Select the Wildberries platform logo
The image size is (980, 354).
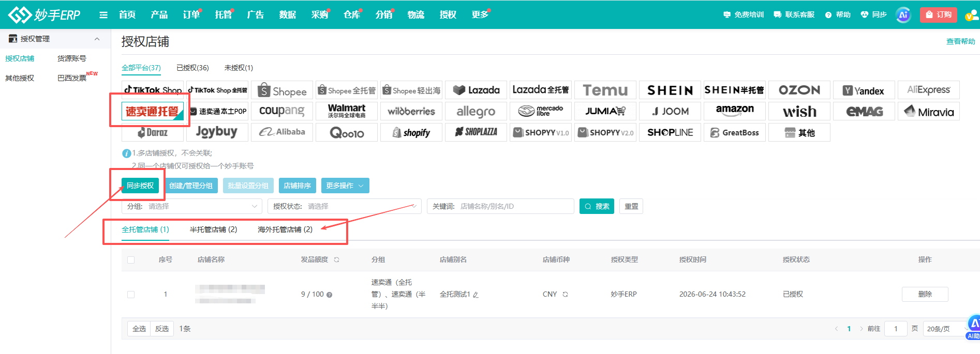click(x=411, y=111)
